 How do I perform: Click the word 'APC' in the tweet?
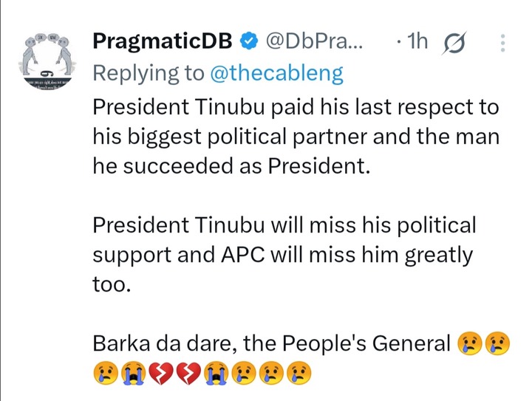(x=242, y=255)
